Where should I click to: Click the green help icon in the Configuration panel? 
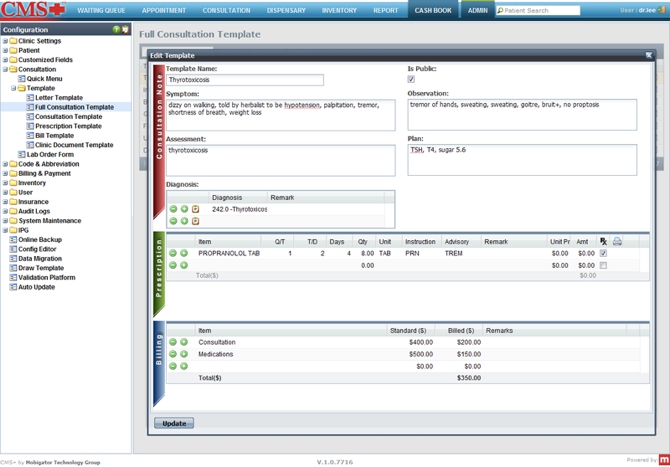click(117, 30)
